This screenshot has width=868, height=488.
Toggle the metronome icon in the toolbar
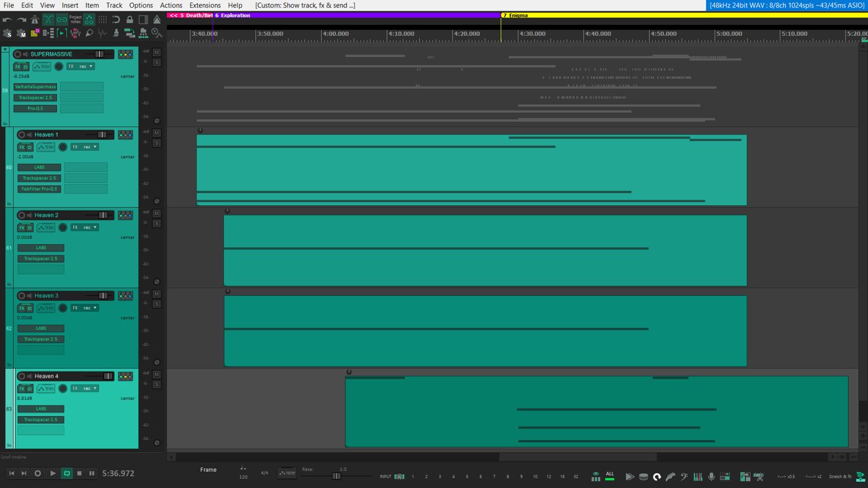coord(35,20)
